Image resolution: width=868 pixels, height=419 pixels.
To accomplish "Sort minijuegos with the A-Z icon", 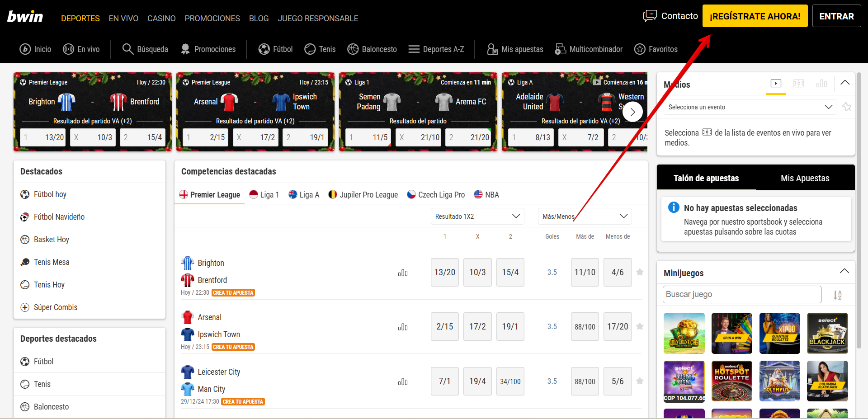I will click(x=837, y=295).
